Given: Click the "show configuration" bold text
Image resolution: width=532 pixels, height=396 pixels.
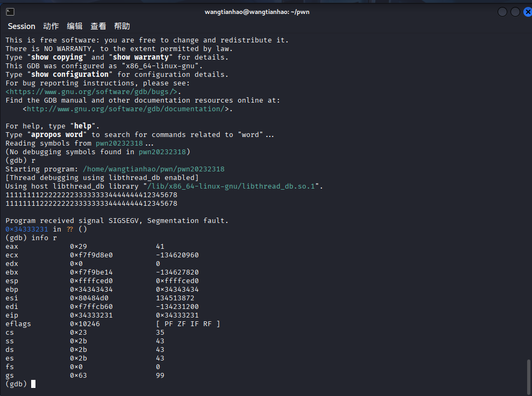Looking at the screenshot, I should pos(70,74).
